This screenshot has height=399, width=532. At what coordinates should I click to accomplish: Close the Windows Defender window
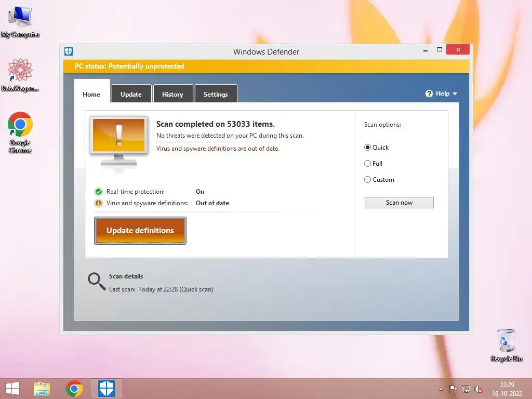point(458,50)
